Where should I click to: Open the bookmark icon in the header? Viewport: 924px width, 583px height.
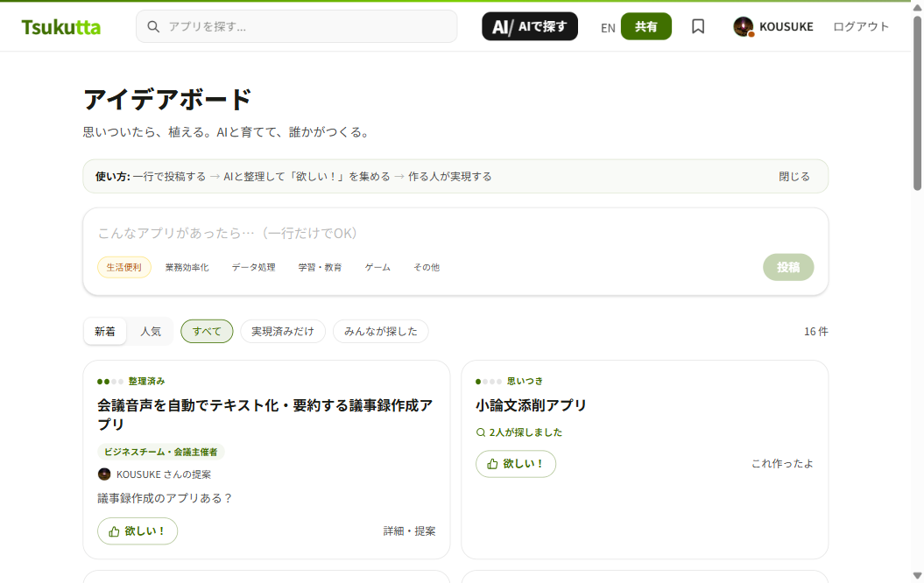pos(698,26)
